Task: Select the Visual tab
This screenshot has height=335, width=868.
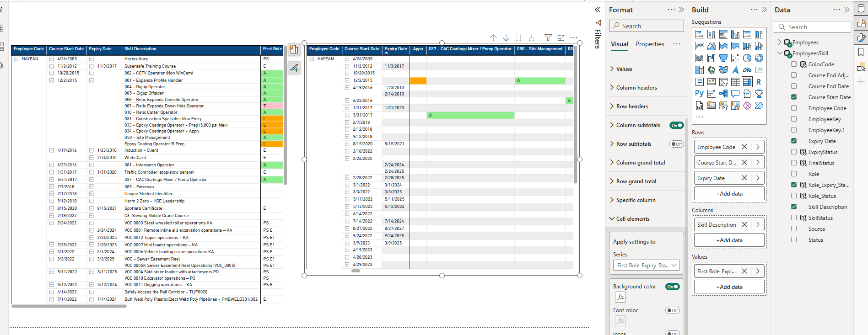Action: (x=620, y=44)
